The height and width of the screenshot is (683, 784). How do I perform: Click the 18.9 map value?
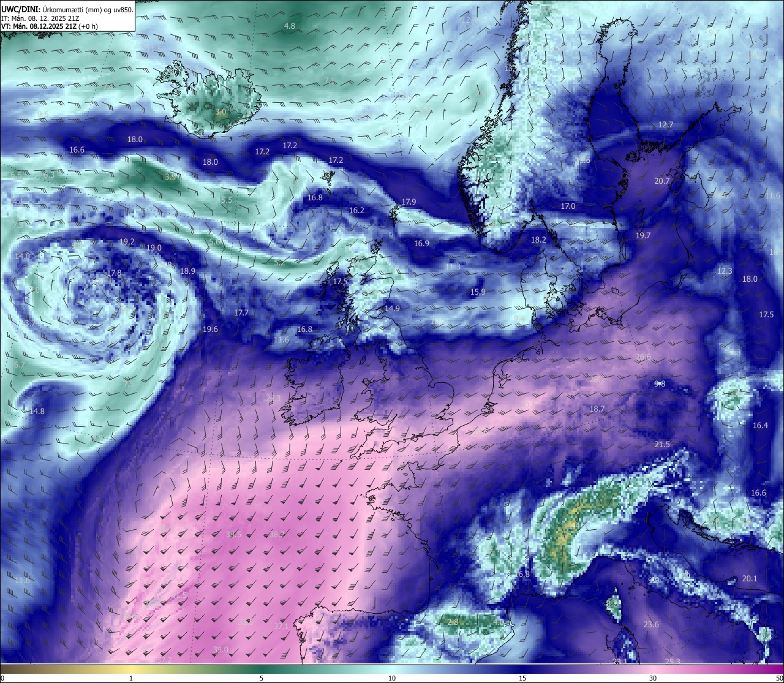[x=187, y=271]
